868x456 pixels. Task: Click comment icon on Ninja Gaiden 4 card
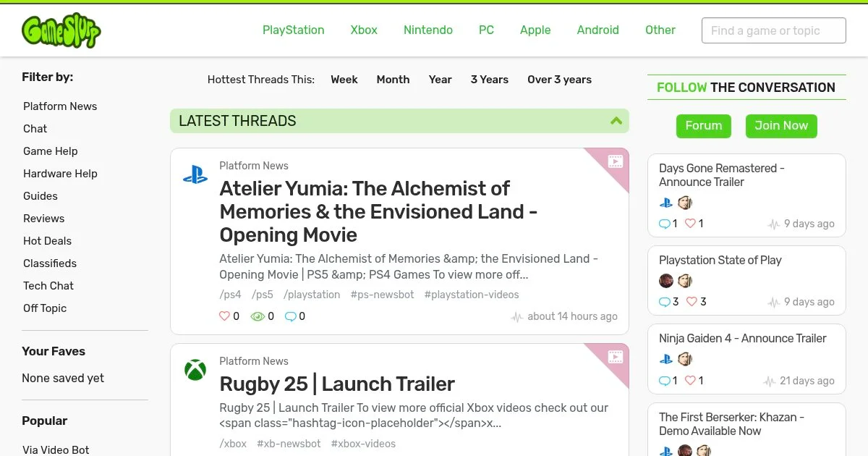665,380
